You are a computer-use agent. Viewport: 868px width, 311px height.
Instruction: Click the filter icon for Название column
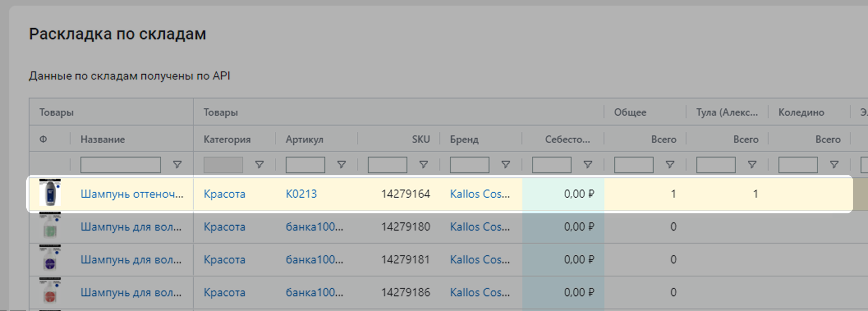pyautogui.click(x=177, y=165)
